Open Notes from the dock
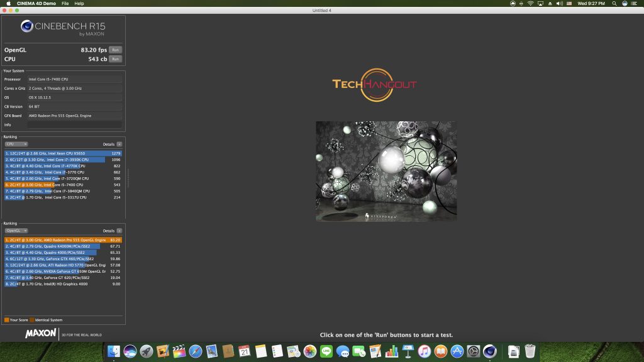Image resolution: width=644 pixels, height=362 pixels. [261, 351]
